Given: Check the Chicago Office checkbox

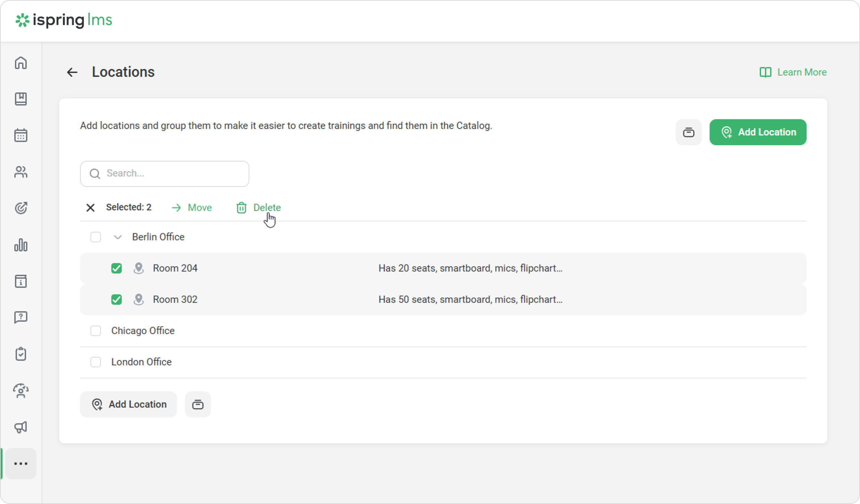Looking at the screenshot, I should tap(96, 331).
